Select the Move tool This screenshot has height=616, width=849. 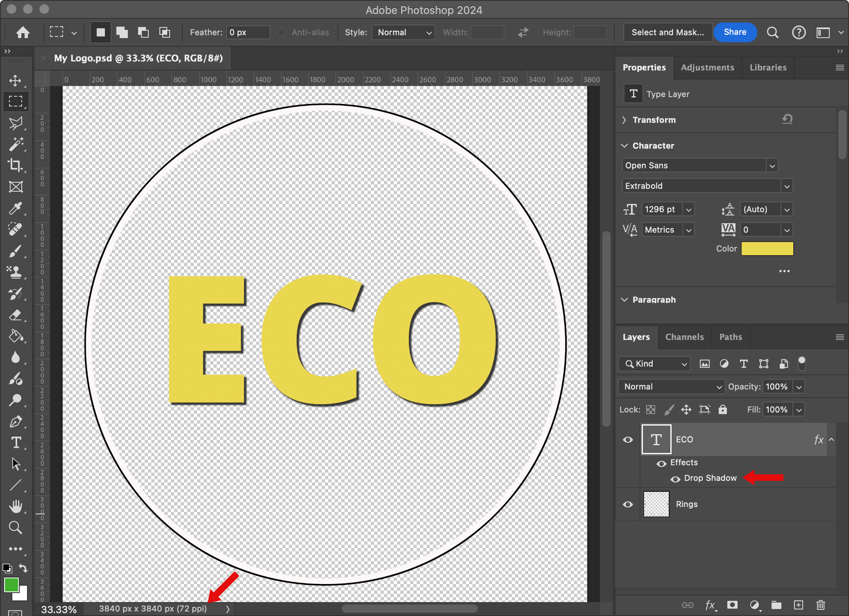pyautogui.click(x=16, y=80)
